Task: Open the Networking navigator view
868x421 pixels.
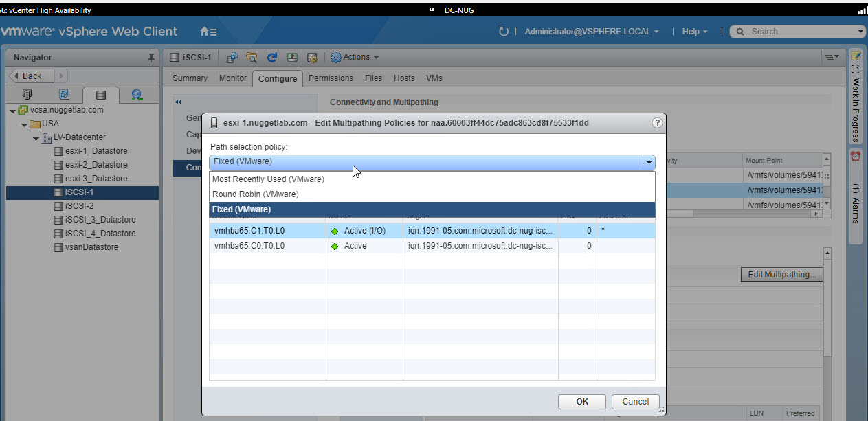Action: coord(136,95)
